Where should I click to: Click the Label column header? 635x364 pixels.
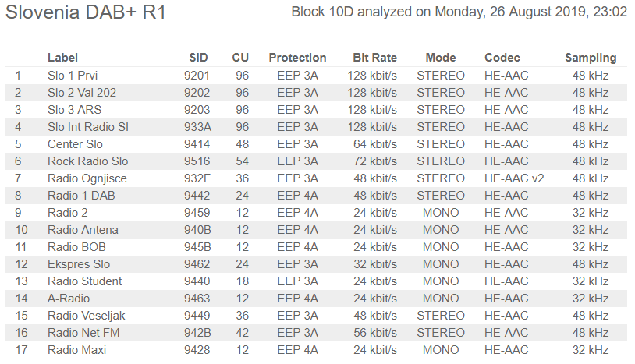click(62, 58)
